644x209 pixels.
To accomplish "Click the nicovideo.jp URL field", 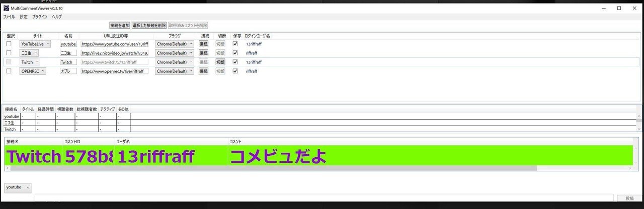I will [114, 53].
